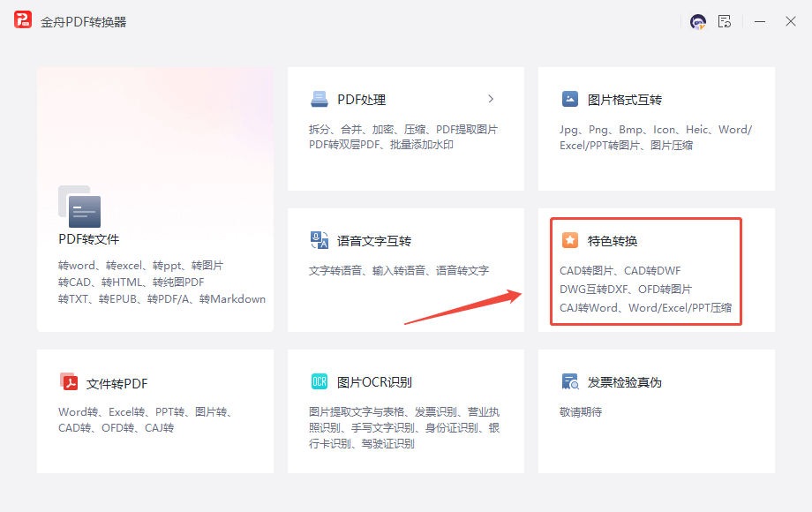
Task: Open the 文件转PDF title
Action: pos(117,384)
